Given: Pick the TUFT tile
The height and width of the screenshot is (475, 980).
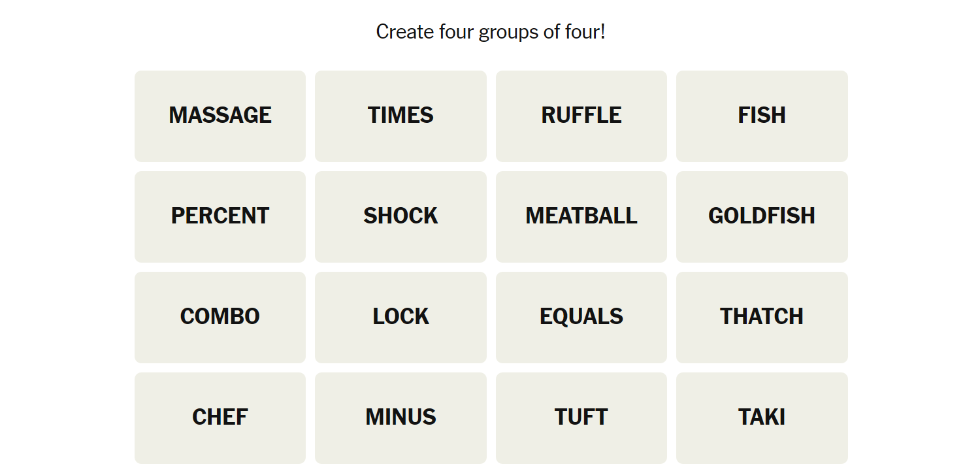Looking at the screenshot, I should tap(581, 418).
